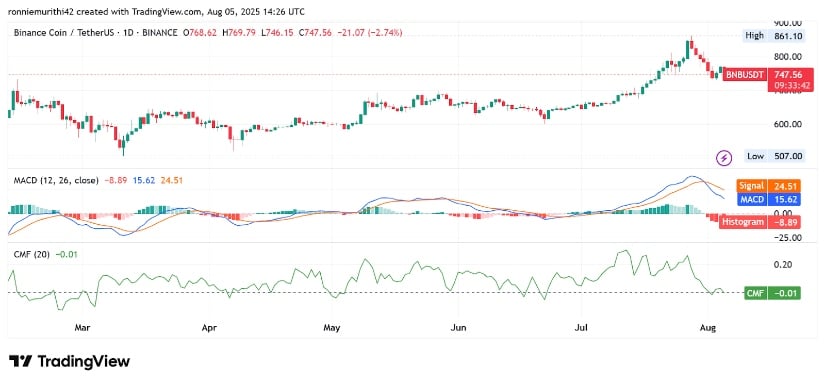Click the Apr label on time axis
This screenshot has width=825, height=384.
tap(209, 328)
